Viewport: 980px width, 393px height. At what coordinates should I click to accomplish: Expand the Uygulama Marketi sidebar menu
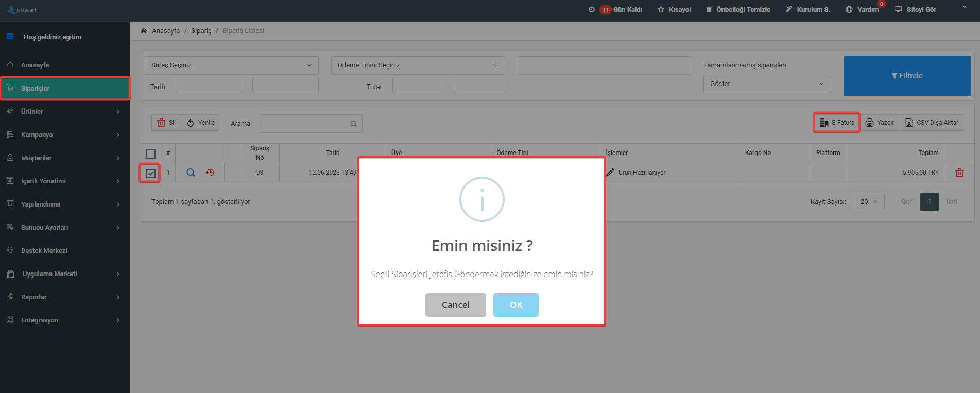click(x=65, y=274)
